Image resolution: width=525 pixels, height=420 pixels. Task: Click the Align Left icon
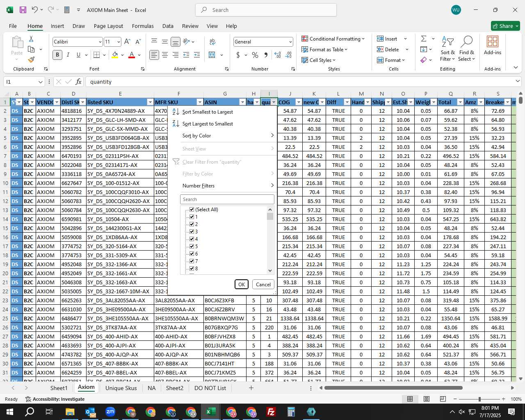click(154, 55)
